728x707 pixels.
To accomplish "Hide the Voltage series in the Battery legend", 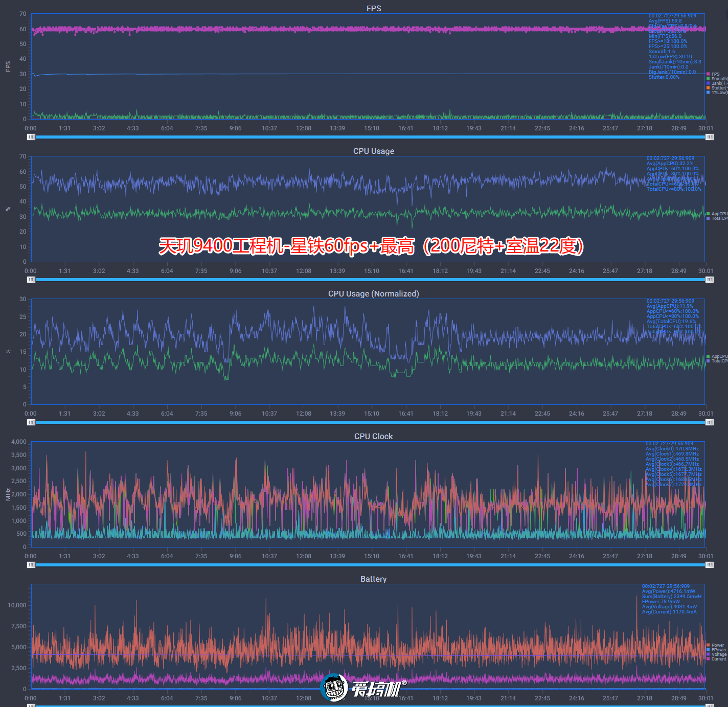I will 716,654.
